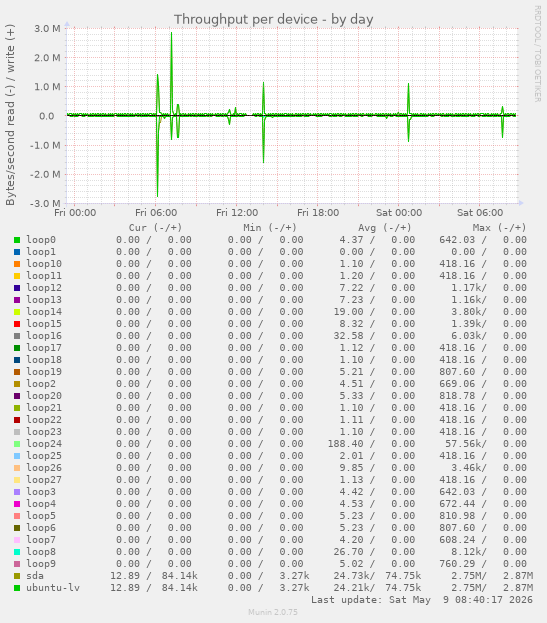The image size is (547, 623).
Task: Click loop4 max value 672.44
Action: (x=457, y=504)
